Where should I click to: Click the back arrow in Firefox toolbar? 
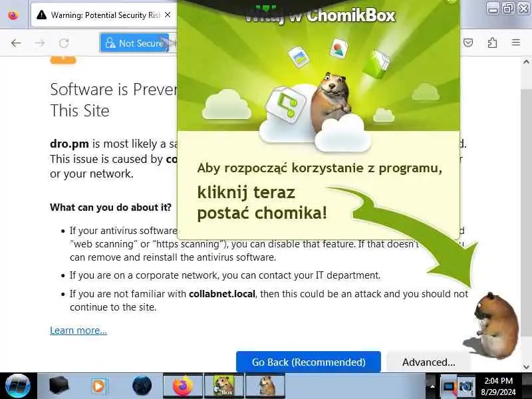tap(16, 43)
